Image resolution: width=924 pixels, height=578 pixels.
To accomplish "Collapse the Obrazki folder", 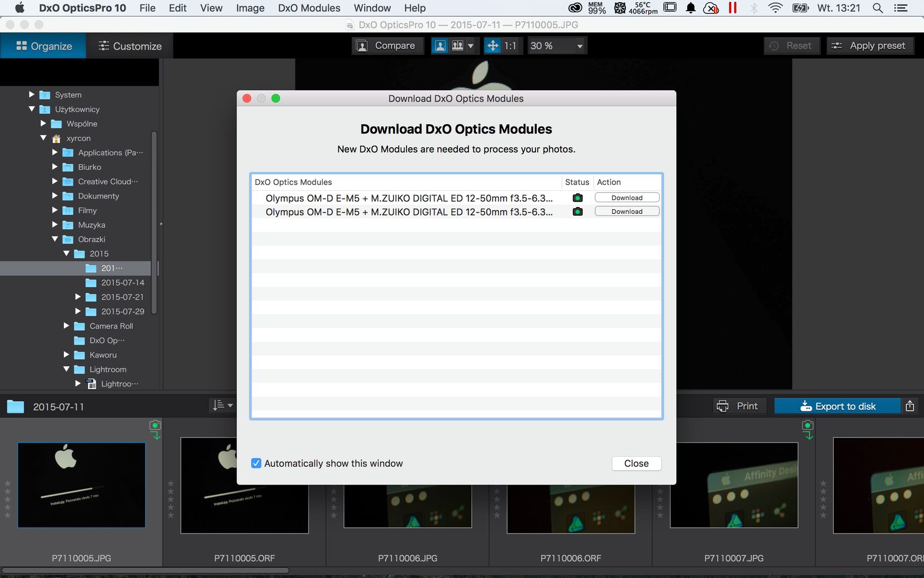I will (55, 239).
